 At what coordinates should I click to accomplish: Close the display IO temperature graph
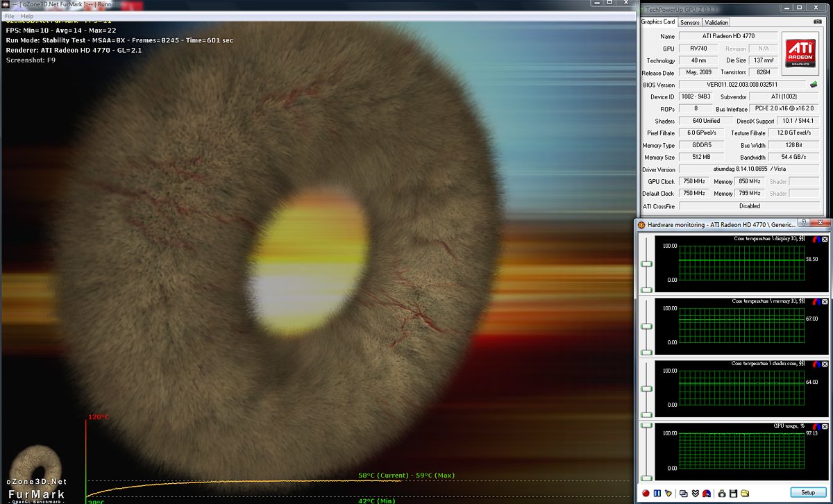[825, 239]
